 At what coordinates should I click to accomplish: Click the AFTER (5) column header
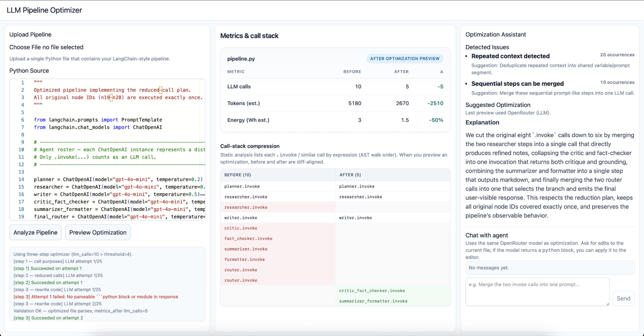[350, 175]
